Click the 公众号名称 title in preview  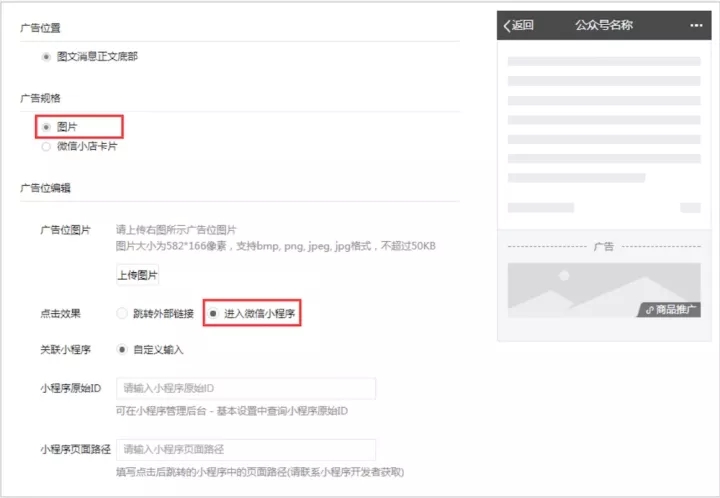point(603,25)
